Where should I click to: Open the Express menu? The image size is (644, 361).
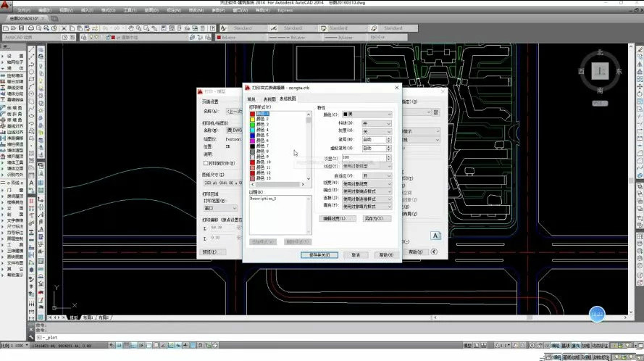285,11
